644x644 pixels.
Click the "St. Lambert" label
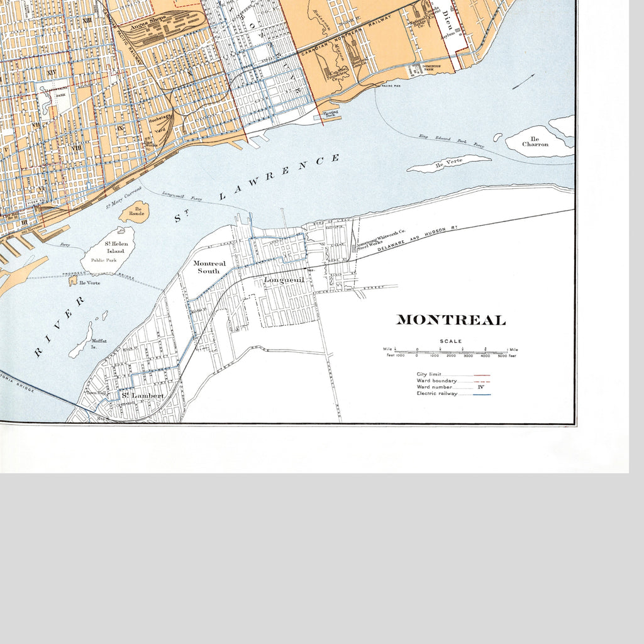point(143,396)
